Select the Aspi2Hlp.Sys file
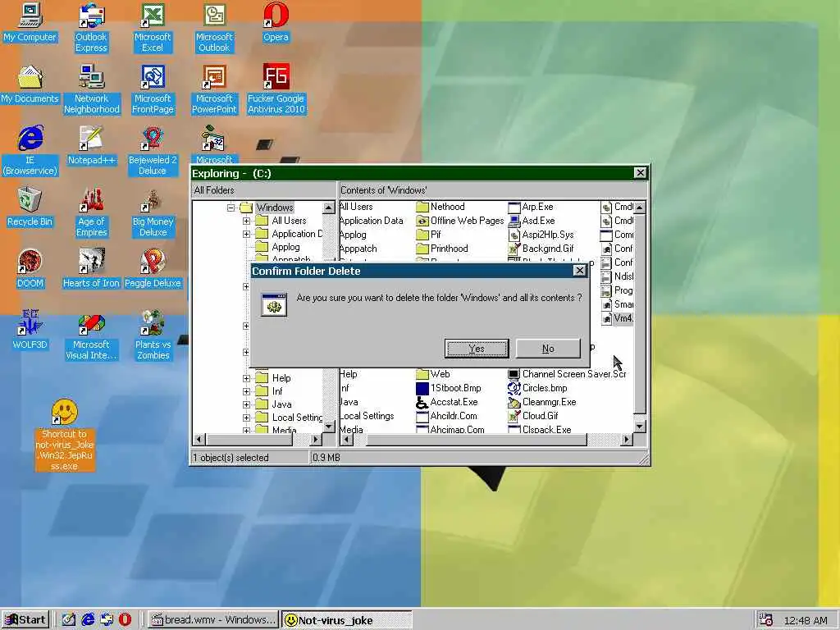Viewport: 840px width, 630px height. 541,235
